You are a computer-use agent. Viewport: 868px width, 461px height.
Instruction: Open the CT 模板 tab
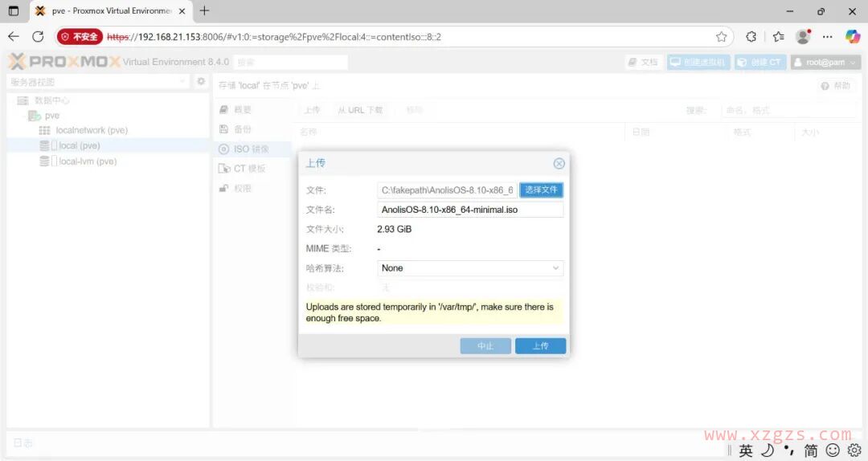pyautogui.click(x=248, y=169)
